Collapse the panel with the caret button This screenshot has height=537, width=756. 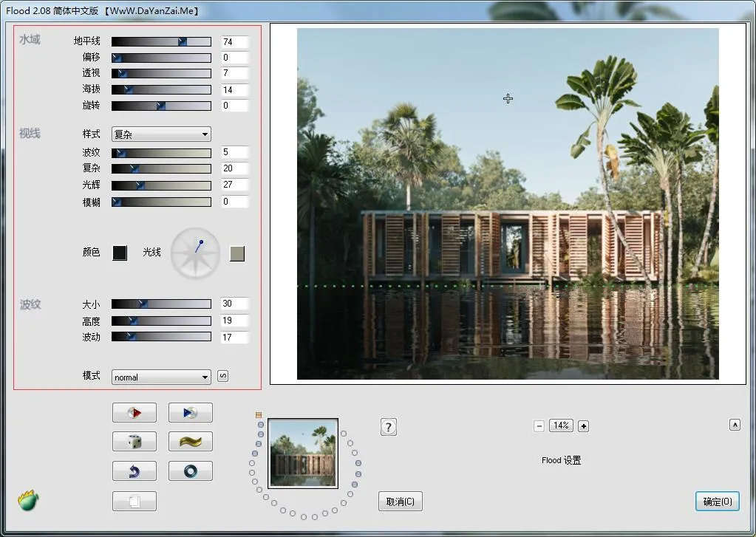[735, 425]
